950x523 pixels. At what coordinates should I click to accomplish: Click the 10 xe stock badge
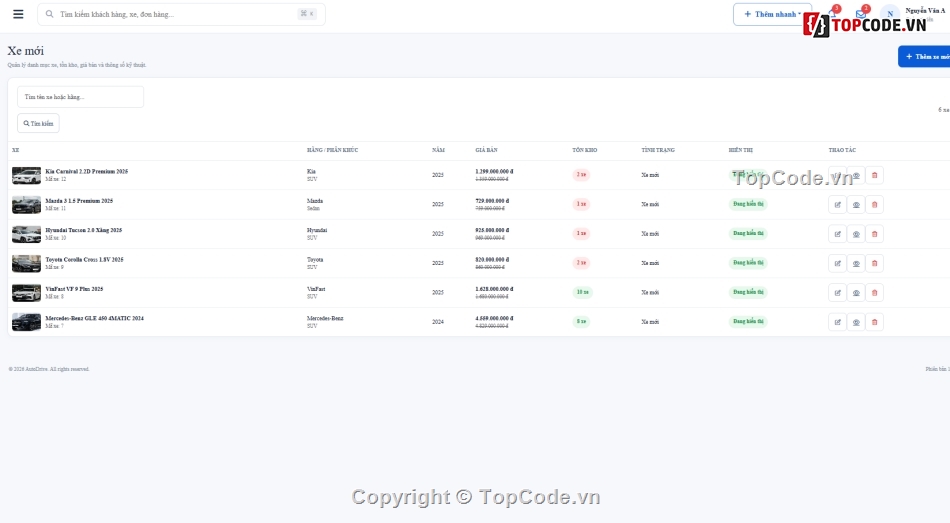pyautogui.click(x=582, y=292)
